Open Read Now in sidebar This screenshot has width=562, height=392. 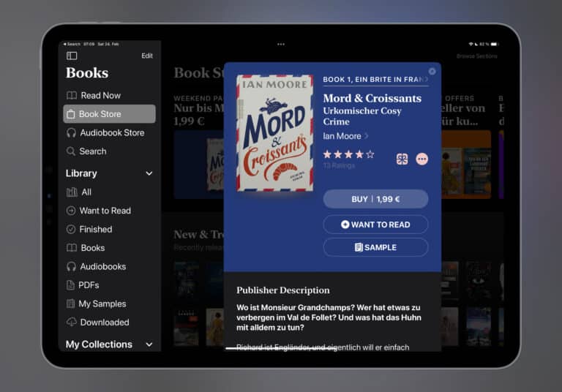(100, 95)
